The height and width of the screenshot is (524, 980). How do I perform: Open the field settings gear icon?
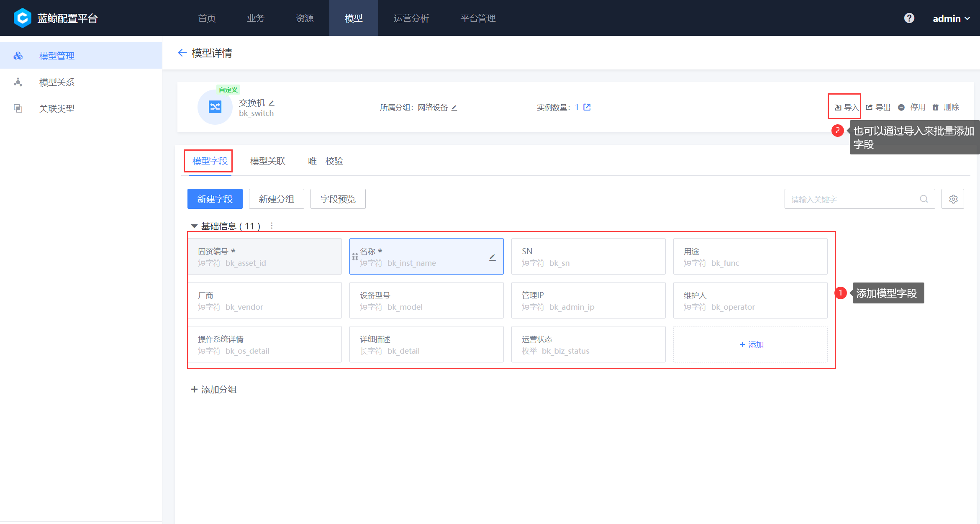[x=953, y=199]
